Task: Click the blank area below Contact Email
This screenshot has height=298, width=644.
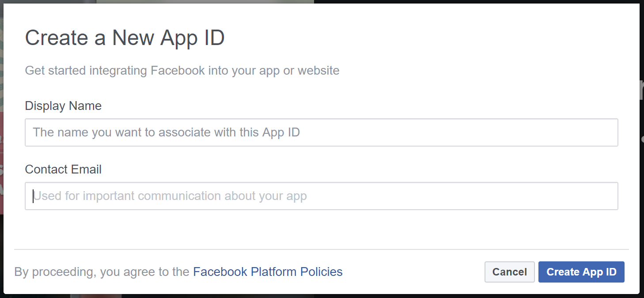Action: pyautogui.click(x=321, y=229)
